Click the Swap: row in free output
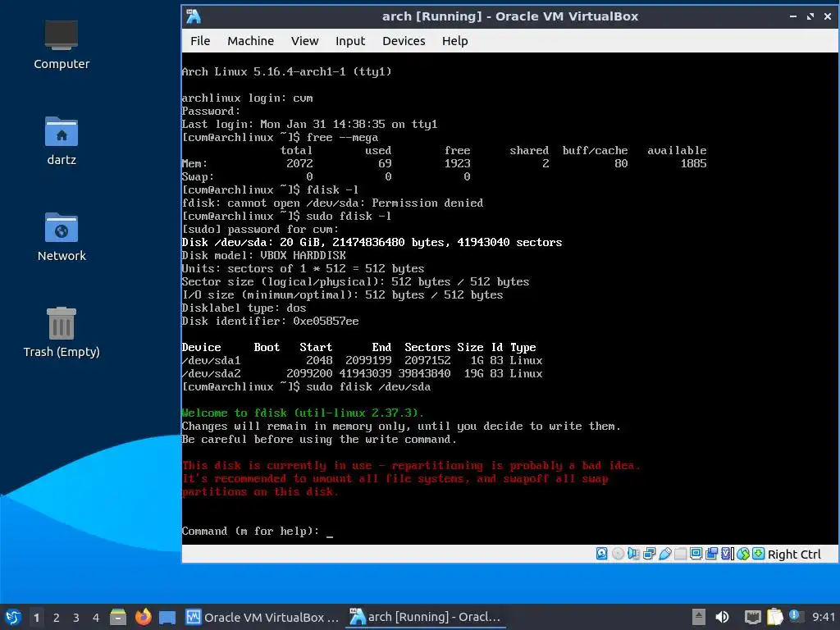 (326, 177)
